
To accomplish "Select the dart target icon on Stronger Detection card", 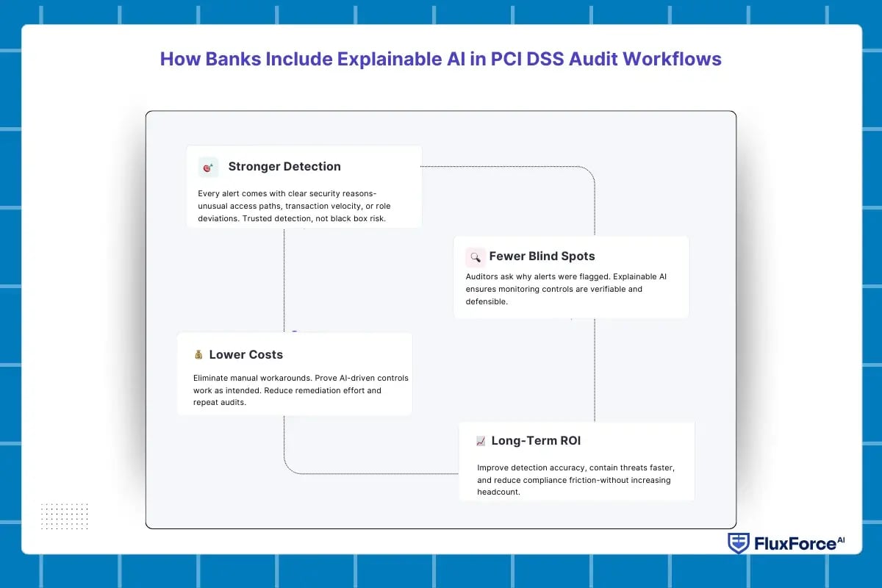I will point(207,167).
